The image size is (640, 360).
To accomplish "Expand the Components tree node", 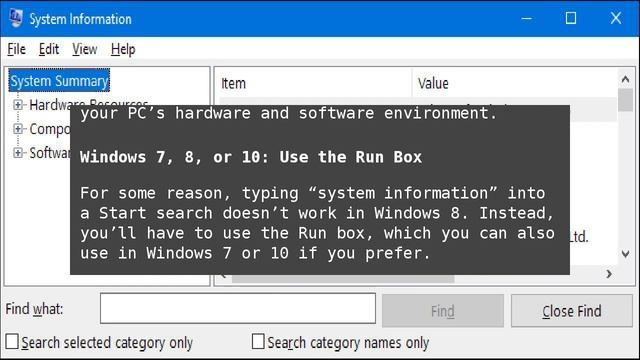I will click(x=18, y=129).
